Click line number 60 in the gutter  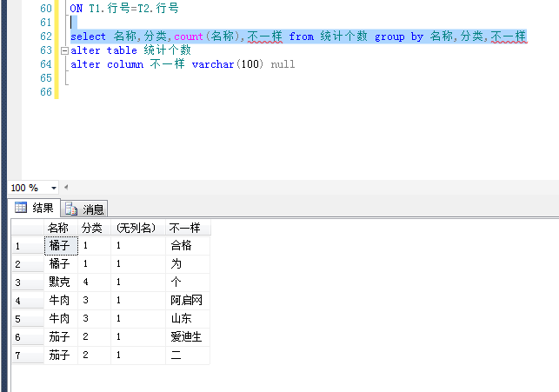46,9
